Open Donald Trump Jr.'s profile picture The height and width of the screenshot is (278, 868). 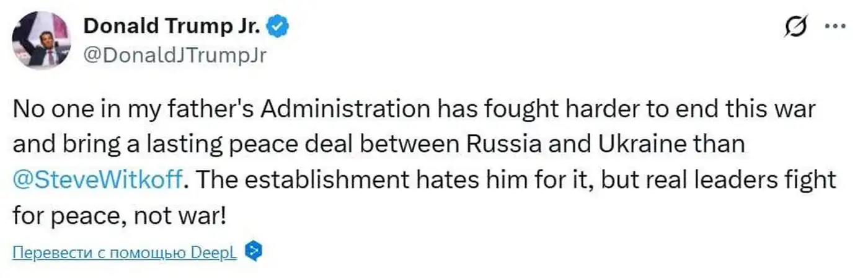pyautogui.click(x=42, y=40)
